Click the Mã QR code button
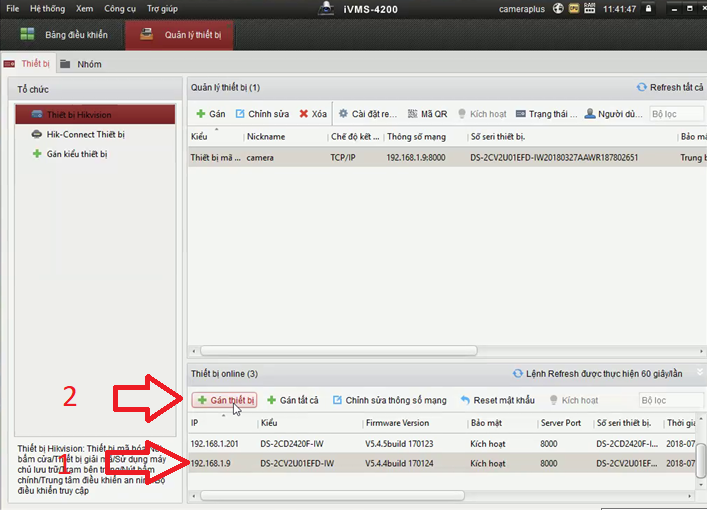This screenshot has height=510, width=707. [x=427, y=114]
